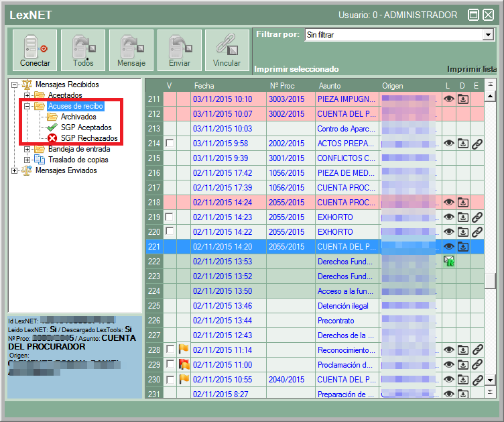Click the link icon in row 214

pyautogui.click(x=477, y=144)
